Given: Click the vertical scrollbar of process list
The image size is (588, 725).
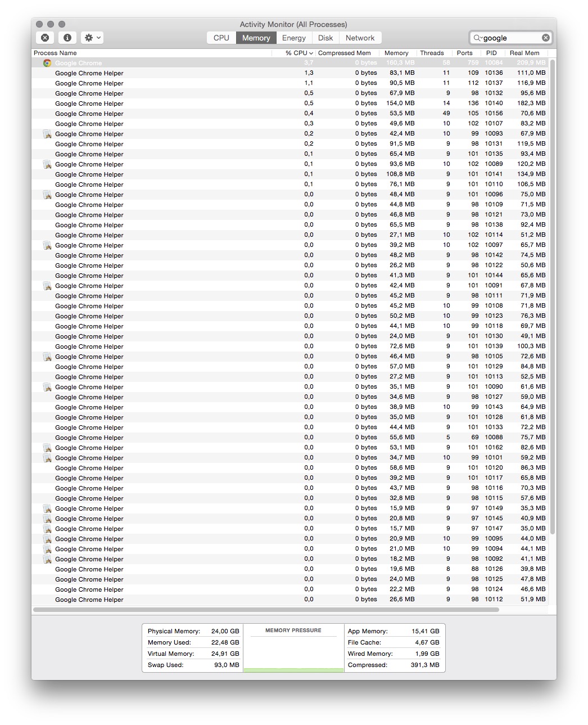Looking at the screenshot, I should click(x=553, y=297).
